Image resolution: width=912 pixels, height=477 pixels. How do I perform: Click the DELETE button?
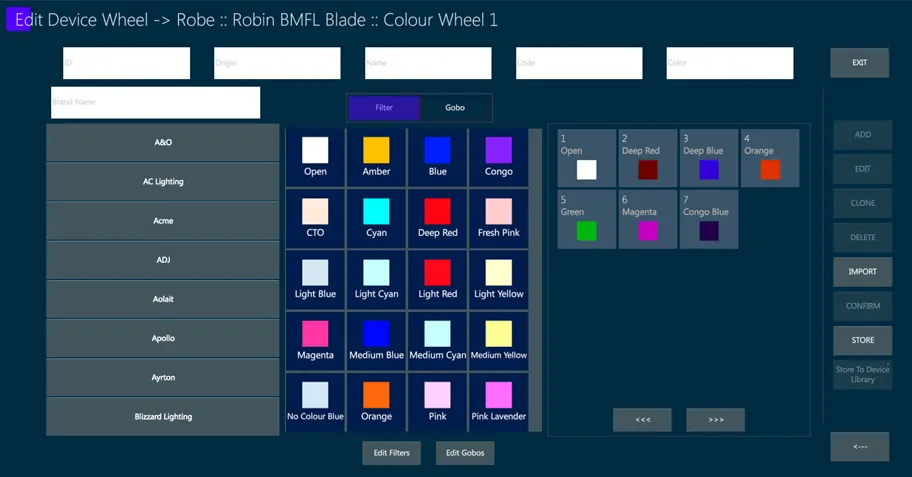click(x=863, y=237)
